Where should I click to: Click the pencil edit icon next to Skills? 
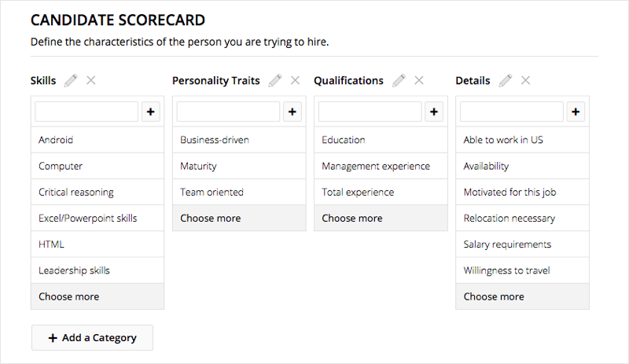pyautogui.click(x=72, y=80)
